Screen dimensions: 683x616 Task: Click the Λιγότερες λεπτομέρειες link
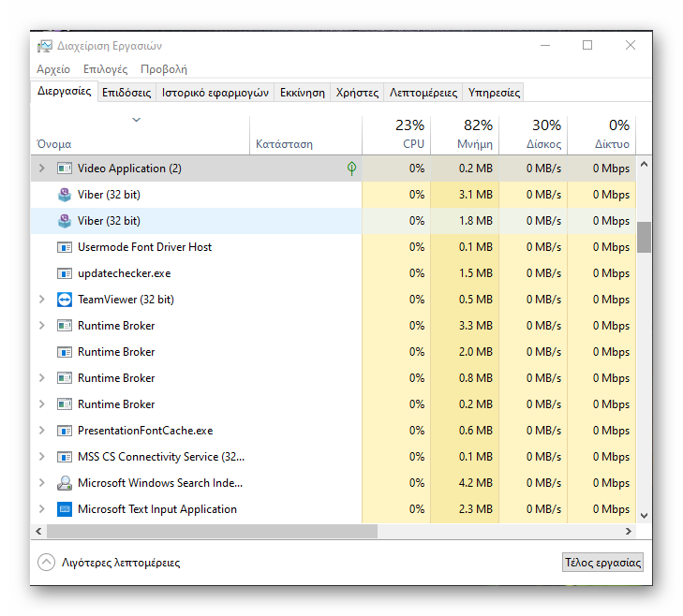click(121, 563)
